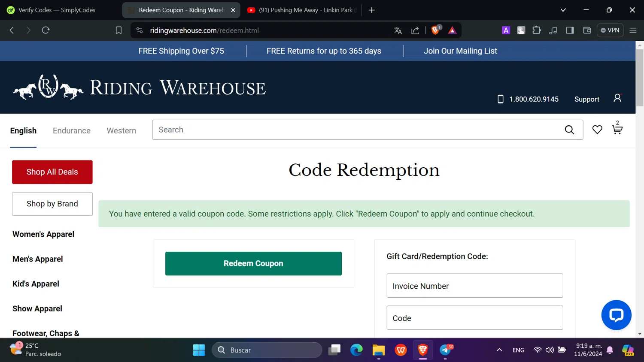Image resolution: width=644 pixels, height=362 pixels.
Task: Open Telegram from taskbar
Action: point(446,350)
